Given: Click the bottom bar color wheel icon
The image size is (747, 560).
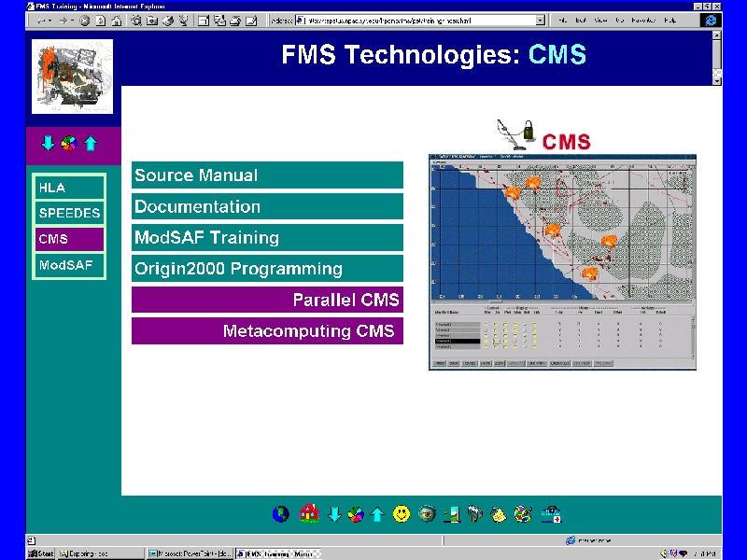Looking at the screenshot, I should coord(356,514).
